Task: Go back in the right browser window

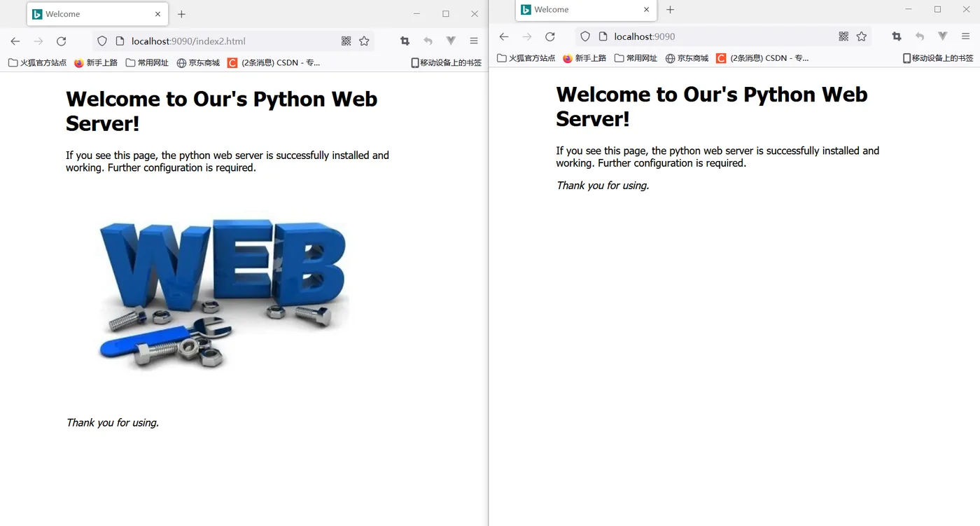Action: [504, 36]
